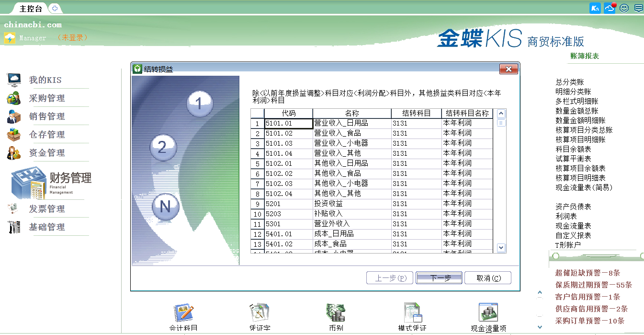Click the smiley feedback icon at top right
The width and height of the screenshot is (644, 335).
(623, 8)
